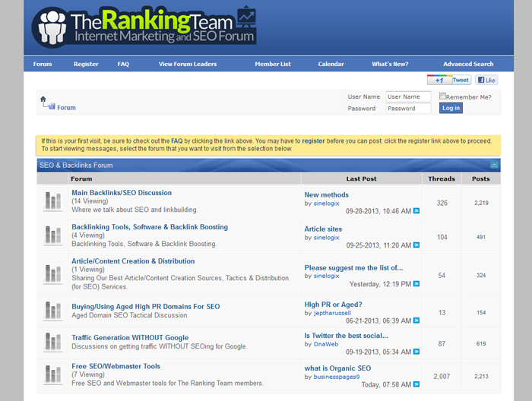The width and height of the screenshot is (532, 401).
Task: Click the Last Post column header
Action: (x=361, y=179)
